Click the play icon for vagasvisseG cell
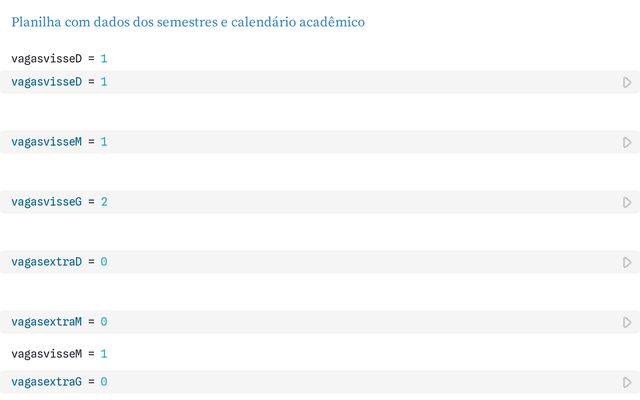 point(627,202)
